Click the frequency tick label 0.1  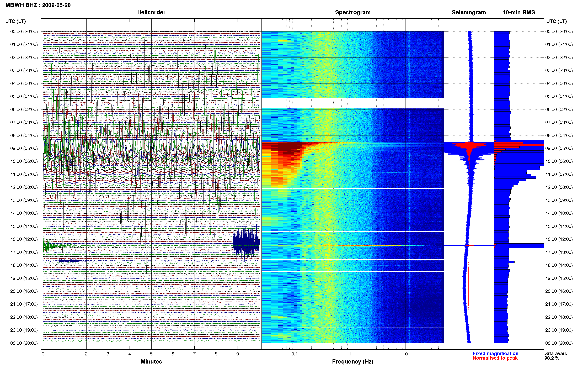pyautogui.click(x=295, y=354)
